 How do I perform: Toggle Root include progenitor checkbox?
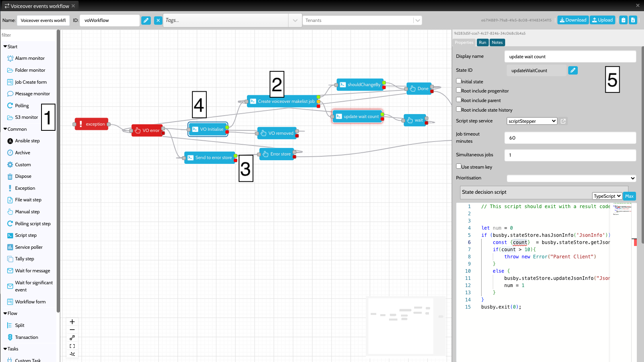tap(458, 90)
